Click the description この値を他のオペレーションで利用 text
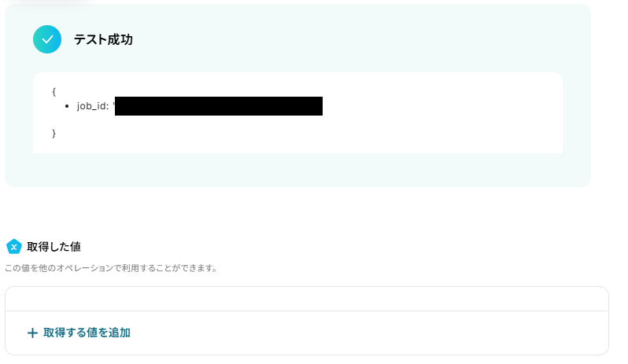 coord(111,268)
